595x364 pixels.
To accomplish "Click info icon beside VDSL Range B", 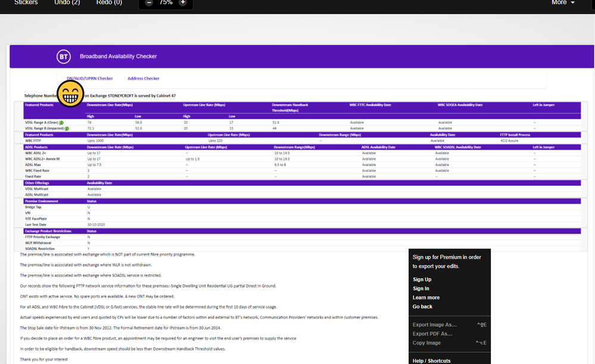I will coord(66,128).
